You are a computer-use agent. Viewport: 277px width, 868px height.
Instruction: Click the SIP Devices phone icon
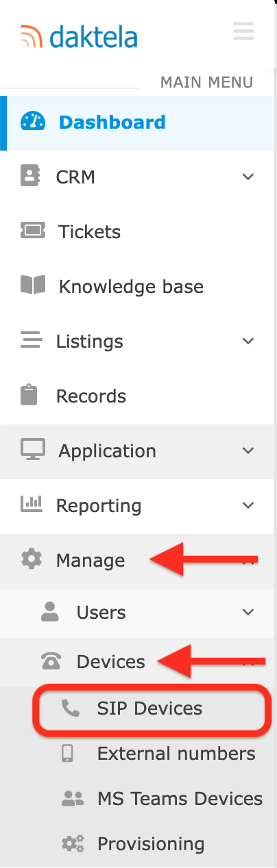coord(71,709)
